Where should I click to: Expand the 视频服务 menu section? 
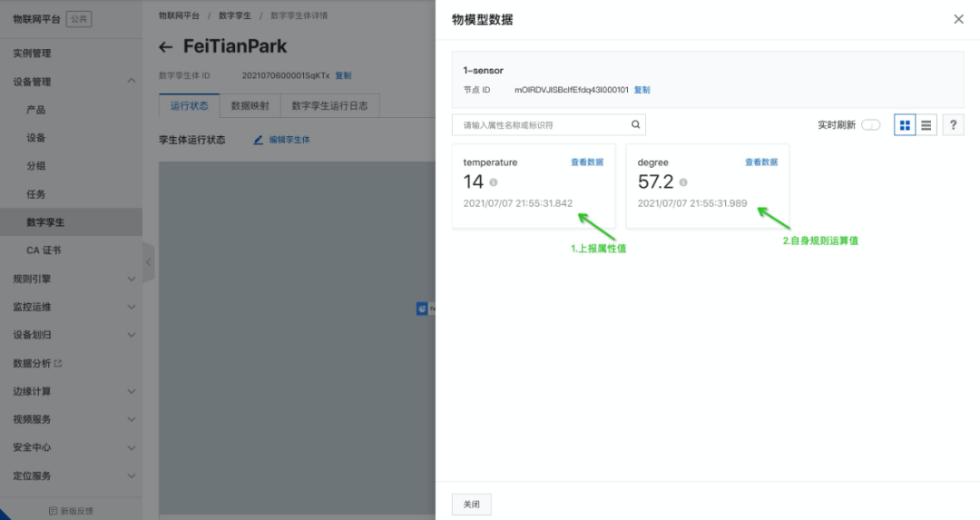pyautogui.click(x=132, y=419)
